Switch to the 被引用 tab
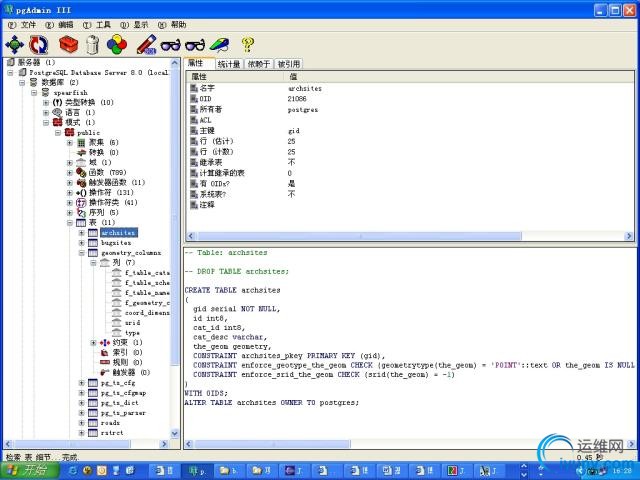The width and height of the screenshot is (640, 480). (x=289, y=64)
